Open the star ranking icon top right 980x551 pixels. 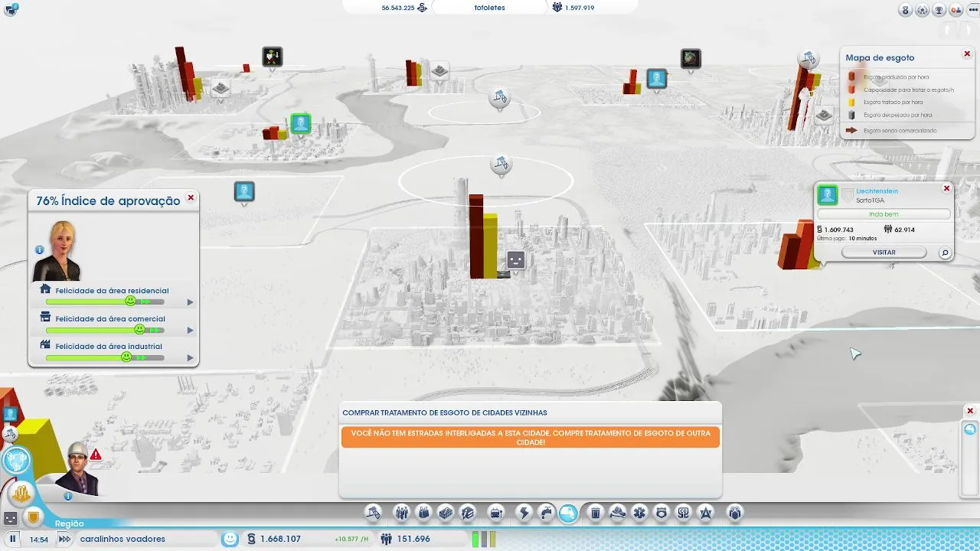tap(923, 10)
